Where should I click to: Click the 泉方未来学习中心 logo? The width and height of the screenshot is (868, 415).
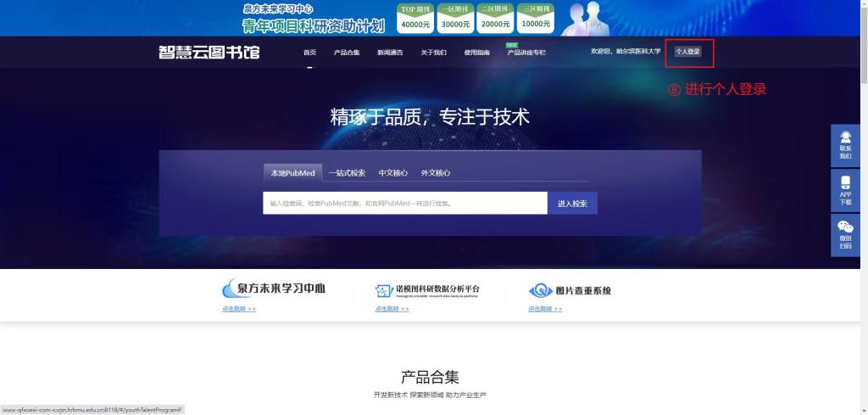(273, 289)
